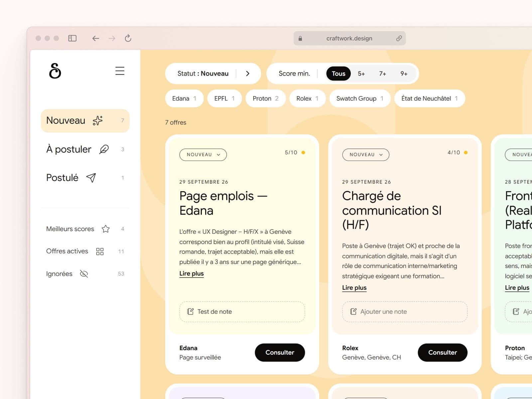Image resolution: width=532 pixels, height=399 pixels.
Task: Click the Genève, Genève, CH location text
Action: [x=372, y=357]
